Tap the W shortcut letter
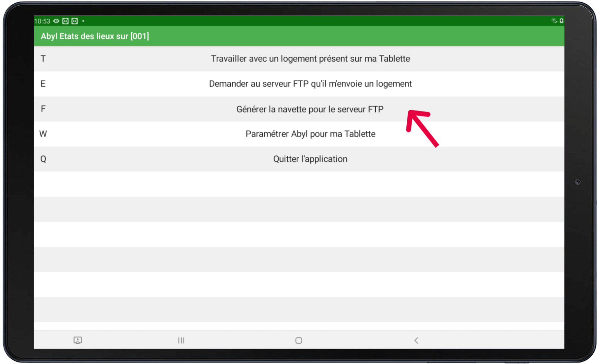 pyautogui.click(x=43, y=134)
